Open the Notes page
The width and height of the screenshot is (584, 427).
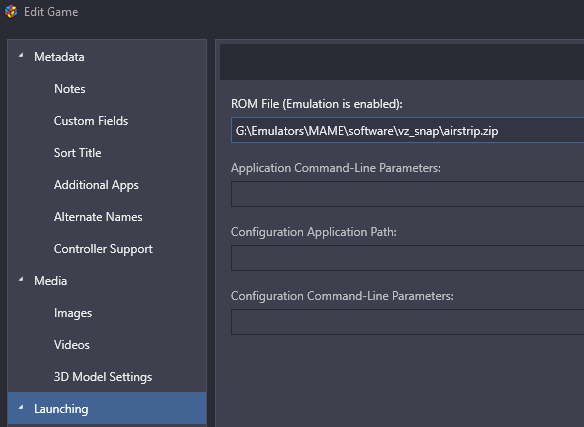pyautogui.click(x=70, y=89)
